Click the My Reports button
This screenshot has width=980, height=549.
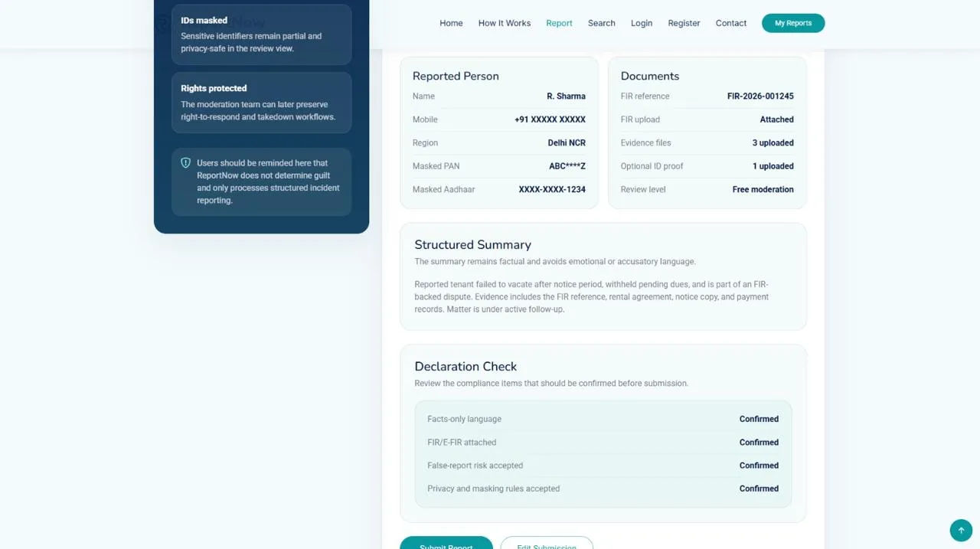point(793,23)
